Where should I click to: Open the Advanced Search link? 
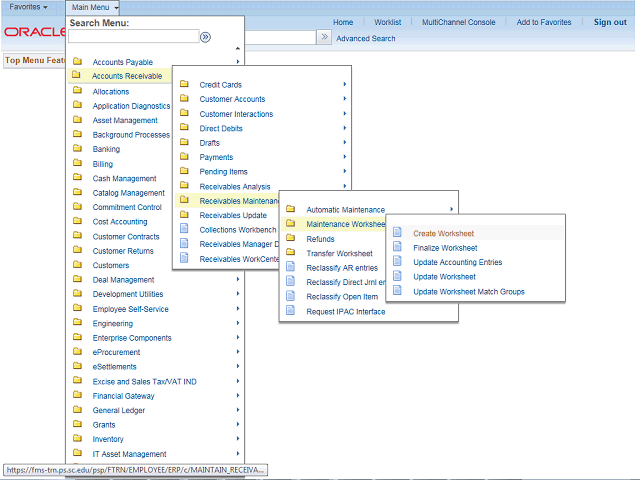coord(365,39)
